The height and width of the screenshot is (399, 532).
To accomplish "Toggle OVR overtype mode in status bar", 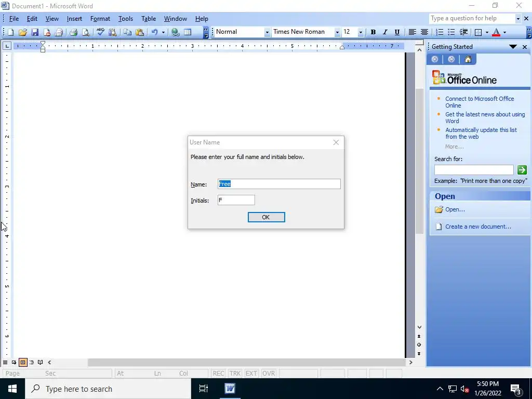I will coord(269,373).
